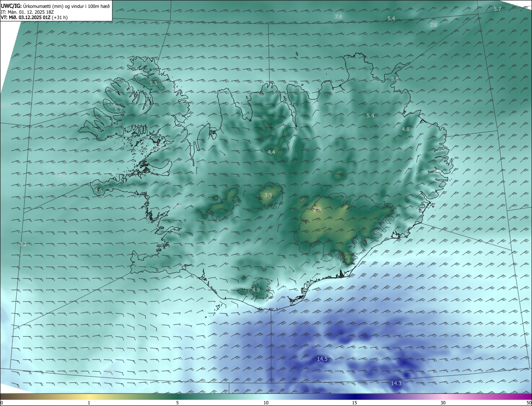Click the 7.2 value off the west coast

(x=23, y=245)
